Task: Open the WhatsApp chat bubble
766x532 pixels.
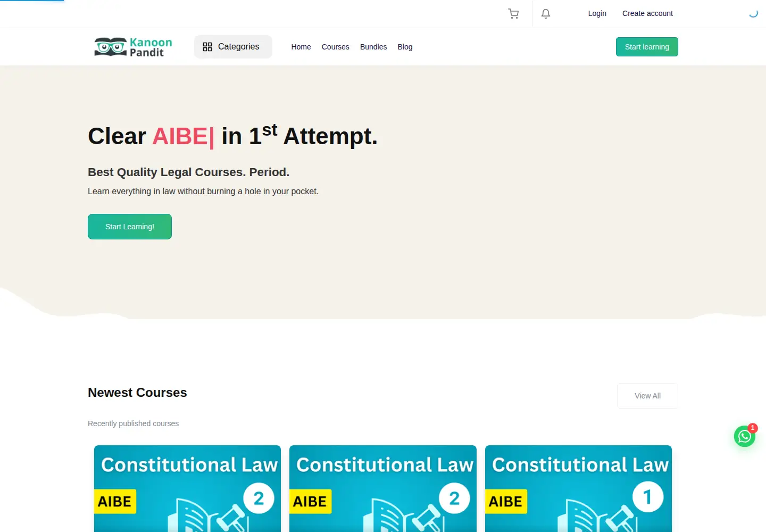Action: click(x=745, y=436)
